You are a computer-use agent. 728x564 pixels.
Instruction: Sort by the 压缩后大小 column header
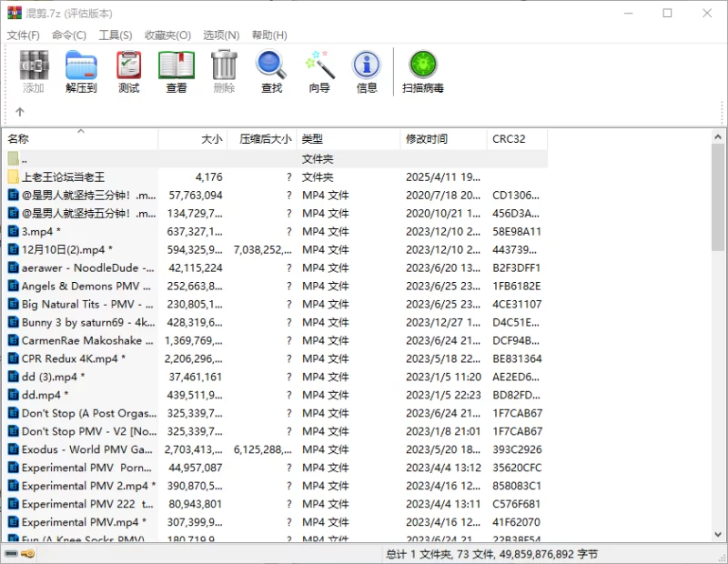262,139
